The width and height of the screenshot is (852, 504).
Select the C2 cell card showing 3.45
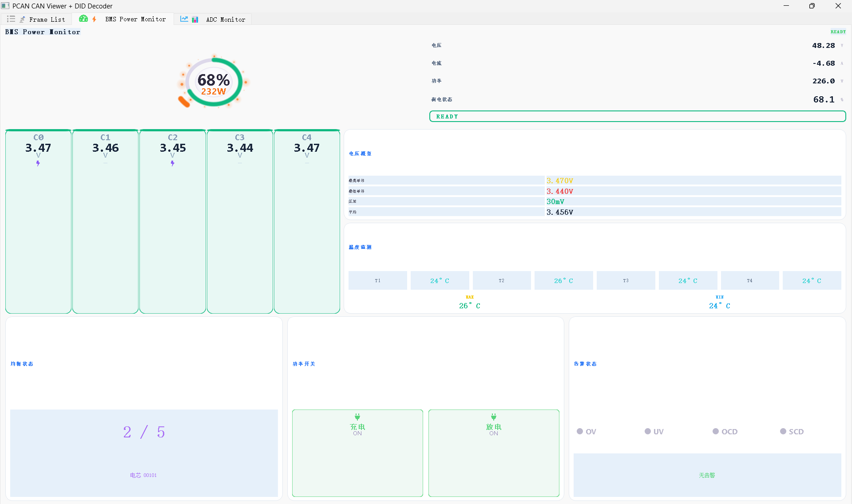pyautogui.click(x=173, y=221)
